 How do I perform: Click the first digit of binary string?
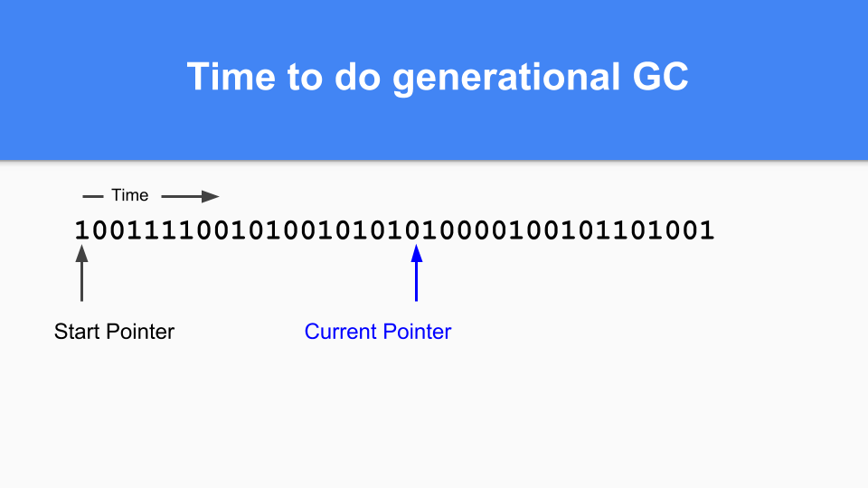[81, 230]
